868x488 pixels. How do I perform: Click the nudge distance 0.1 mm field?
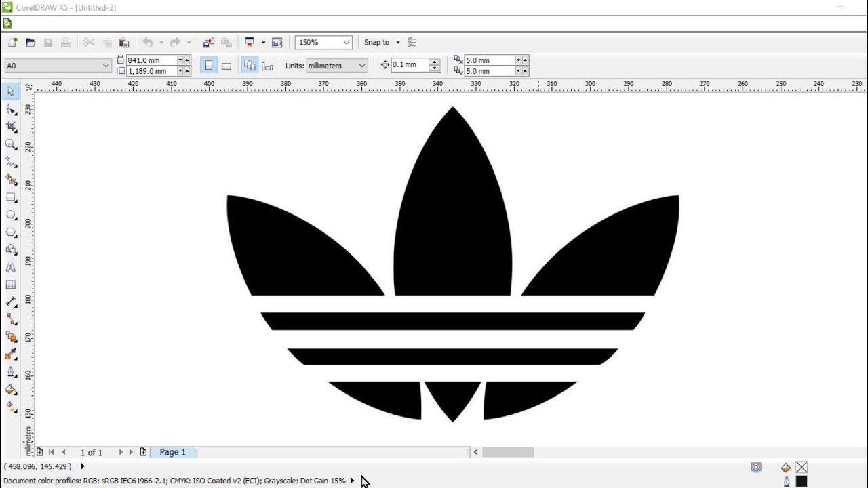410,65
